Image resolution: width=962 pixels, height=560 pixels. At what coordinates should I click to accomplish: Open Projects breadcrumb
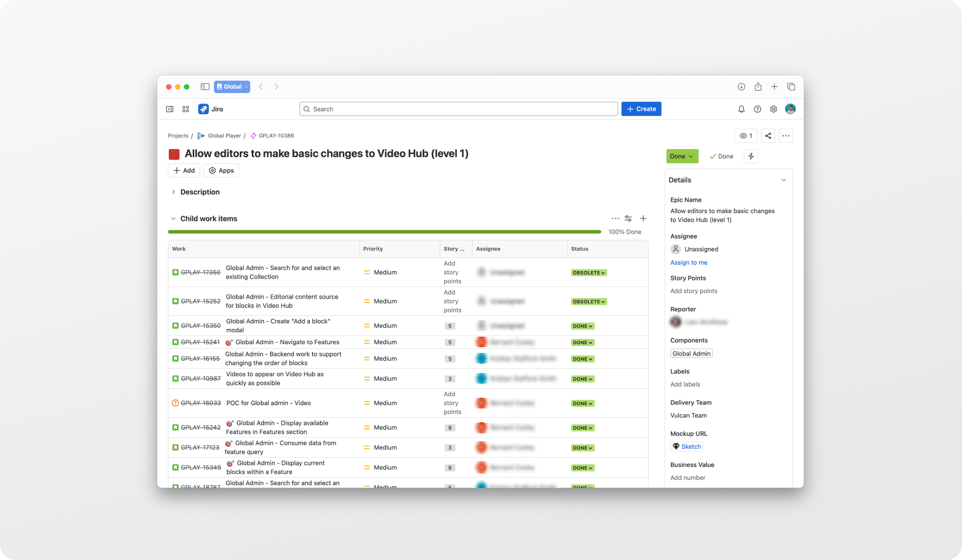tap(178, 136)
